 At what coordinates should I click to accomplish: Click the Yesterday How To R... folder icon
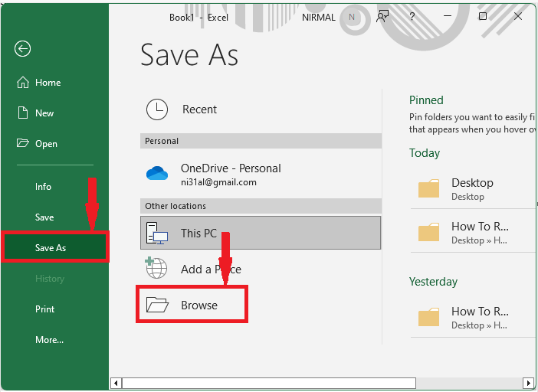point(428,317)
